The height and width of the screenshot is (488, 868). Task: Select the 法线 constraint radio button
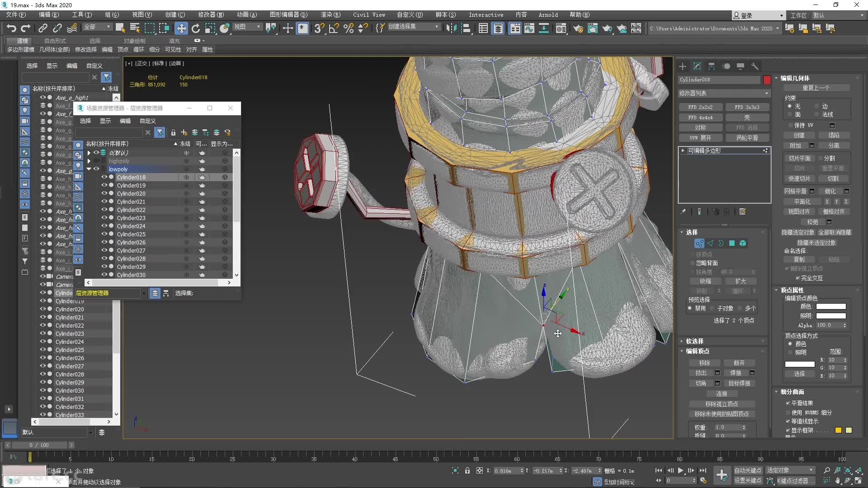coord(817,115)
